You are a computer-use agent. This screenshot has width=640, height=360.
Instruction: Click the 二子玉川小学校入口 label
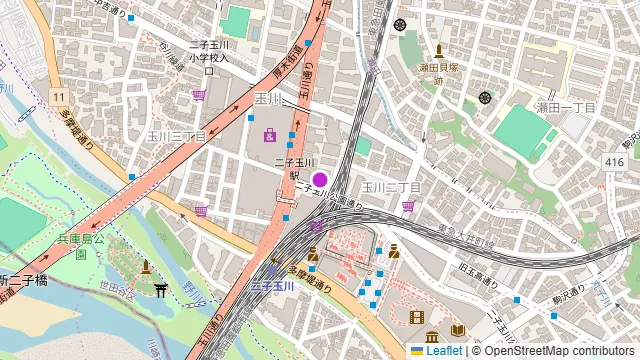[x=209, y=58]
